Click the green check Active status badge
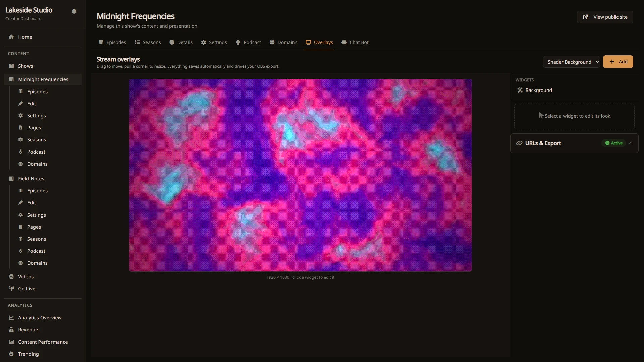 614,143
